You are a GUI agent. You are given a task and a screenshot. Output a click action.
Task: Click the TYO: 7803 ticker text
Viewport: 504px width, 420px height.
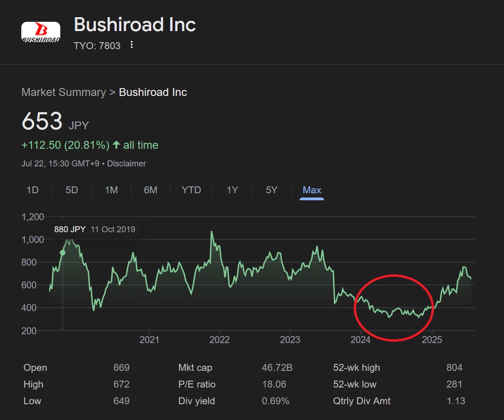click(97, 46)
